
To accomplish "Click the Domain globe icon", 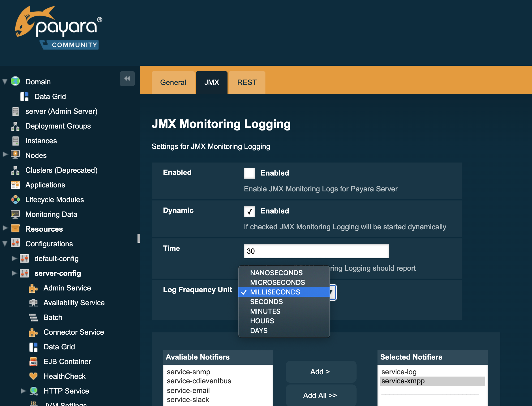I will pyautogui.click(x=15, y=81).
